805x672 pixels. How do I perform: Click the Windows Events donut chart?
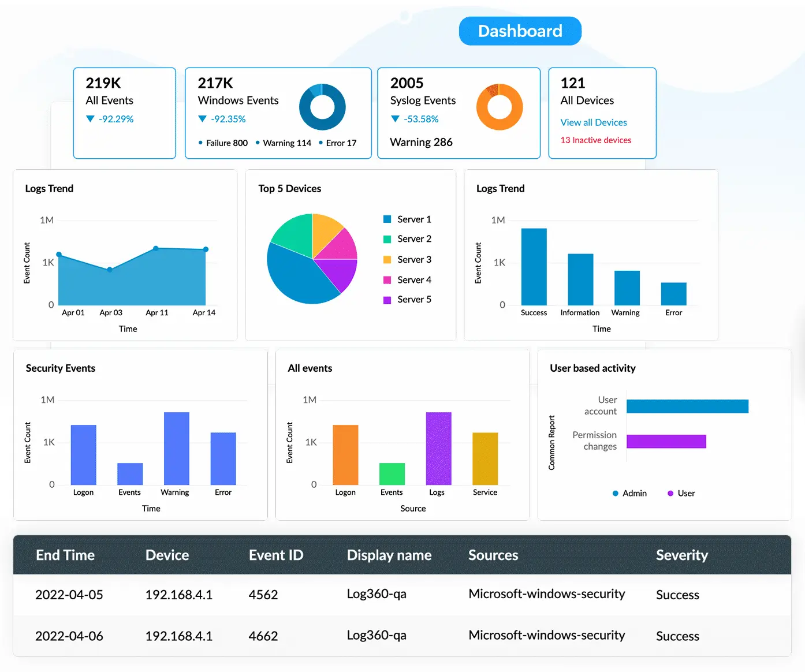[x=322, y=107]
